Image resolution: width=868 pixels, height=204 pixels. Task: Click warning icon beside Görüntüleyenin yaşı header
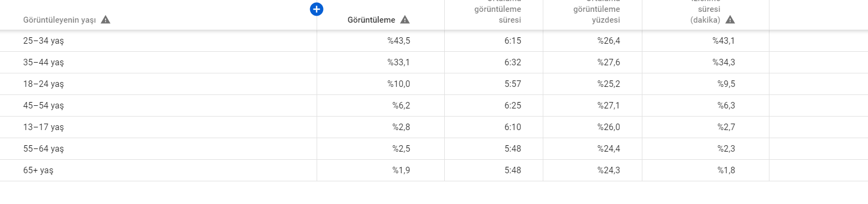click(x=106, y=20)
